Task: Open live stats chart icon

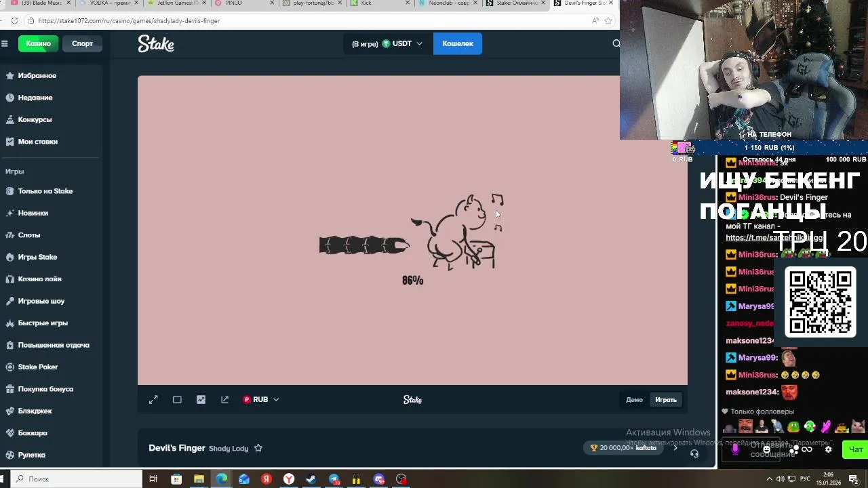Action: [x=201, y=400]
